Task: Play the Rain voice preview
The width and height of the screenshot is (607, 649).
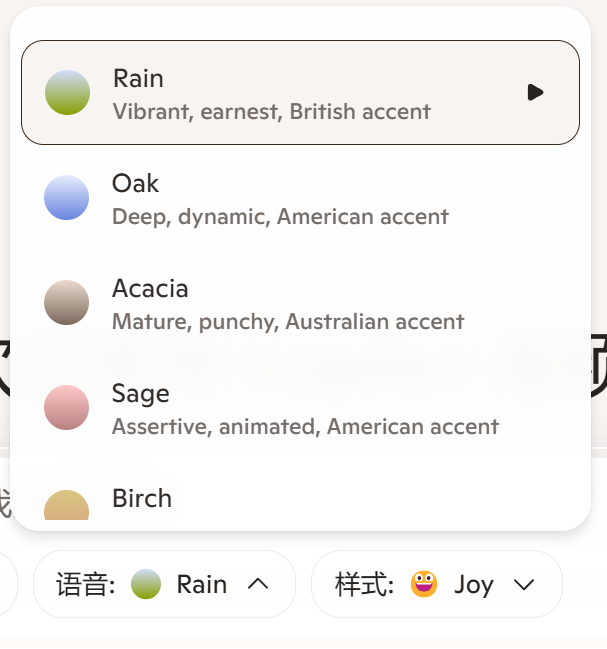Action: [x=535, y=92]
